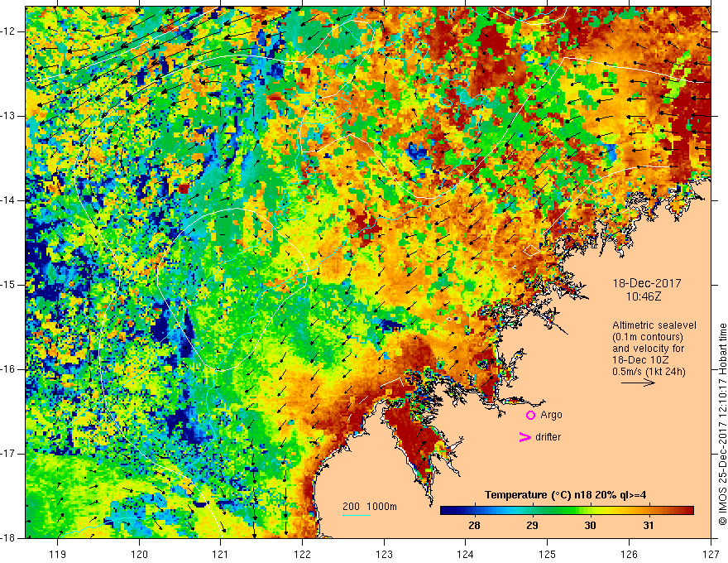This screenshot has width=728, height=563.
Task: Click the latitude axis label '-14'
Action: click(9, 200)
